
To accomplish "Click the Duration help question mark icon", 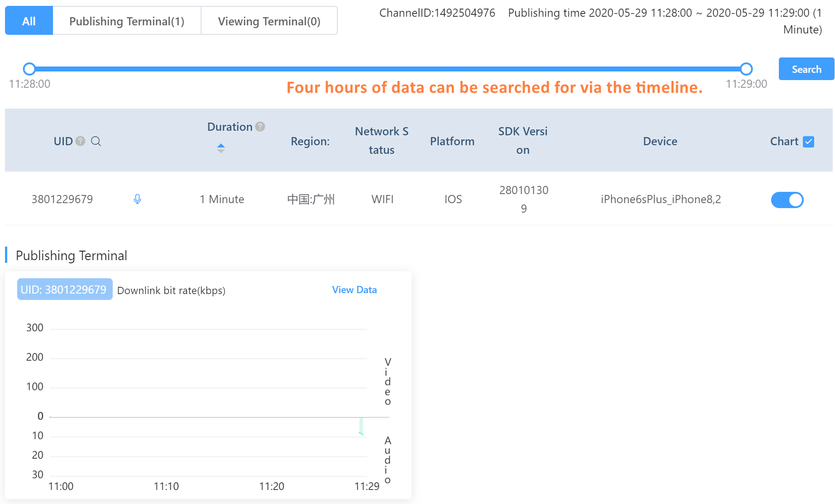I will 260,127.
